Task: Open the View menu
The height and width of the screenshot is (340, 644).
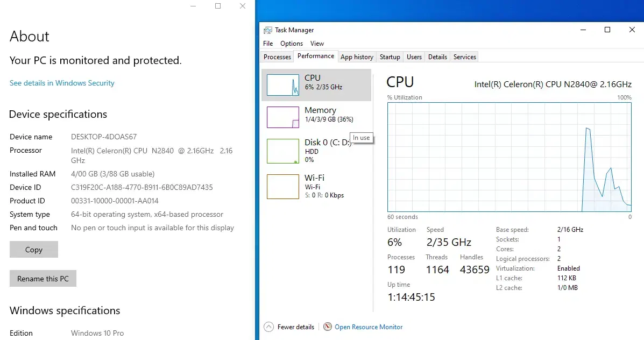Action: tap(317, 44)
